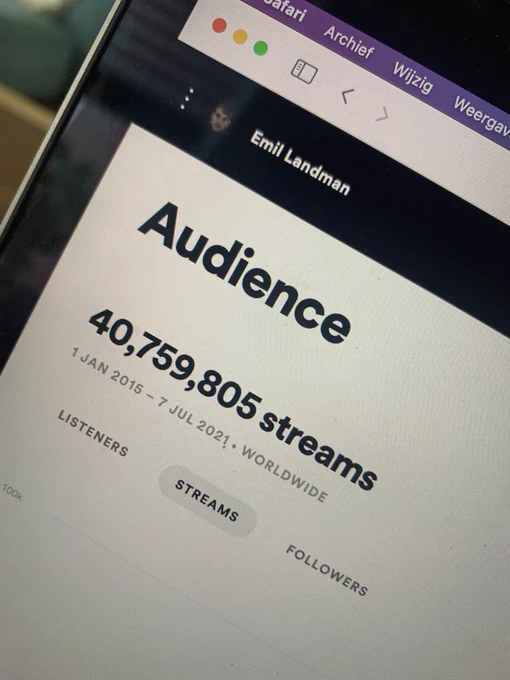Click the yellow minimize window button

click(x=240, y=37)
